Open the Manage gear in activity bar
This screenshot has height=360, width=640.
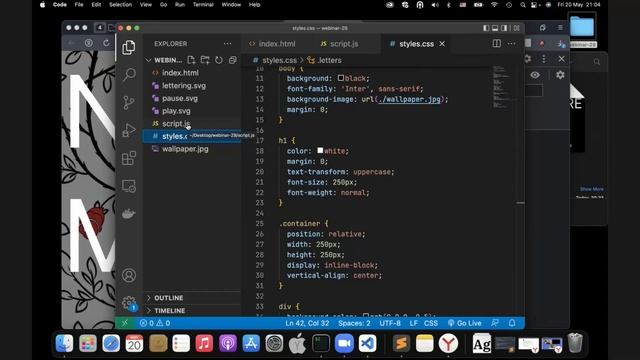click(129, 303)
